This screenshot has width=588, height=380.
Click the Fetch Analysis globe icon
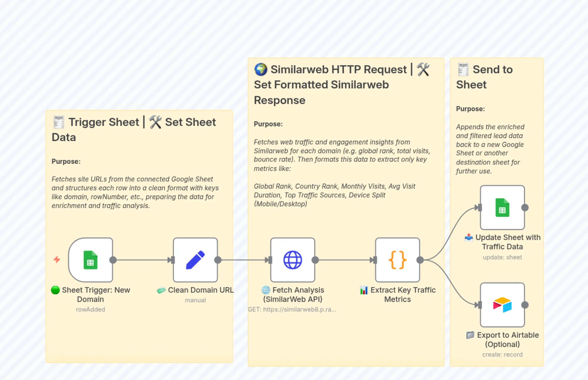pos(293,260)
